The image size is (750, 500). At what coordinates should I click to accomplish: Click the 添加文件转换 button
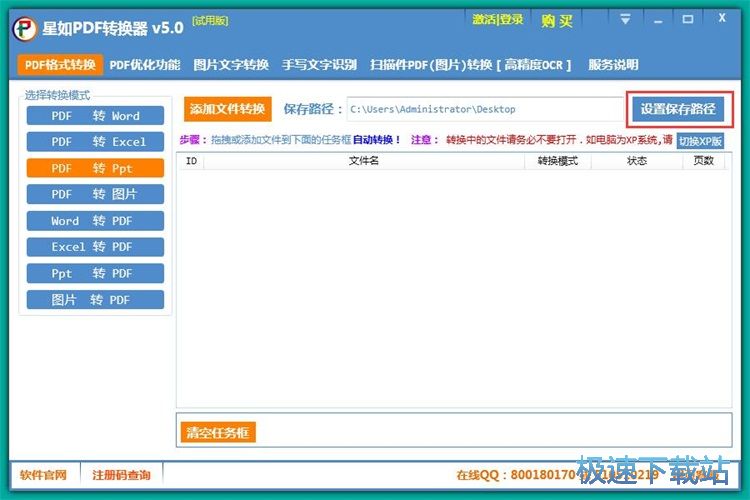pos(228,109)
